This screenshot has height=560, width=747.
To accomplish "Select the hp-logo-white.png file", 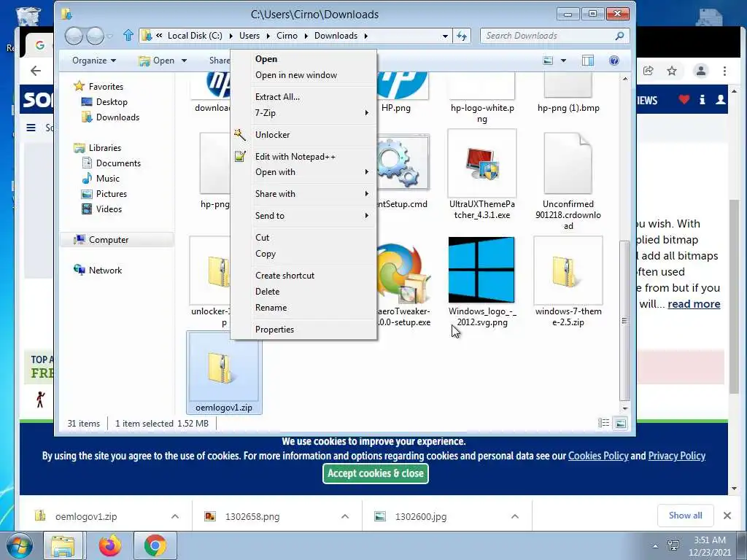I will pyautogui.click(x=481, y=98).
